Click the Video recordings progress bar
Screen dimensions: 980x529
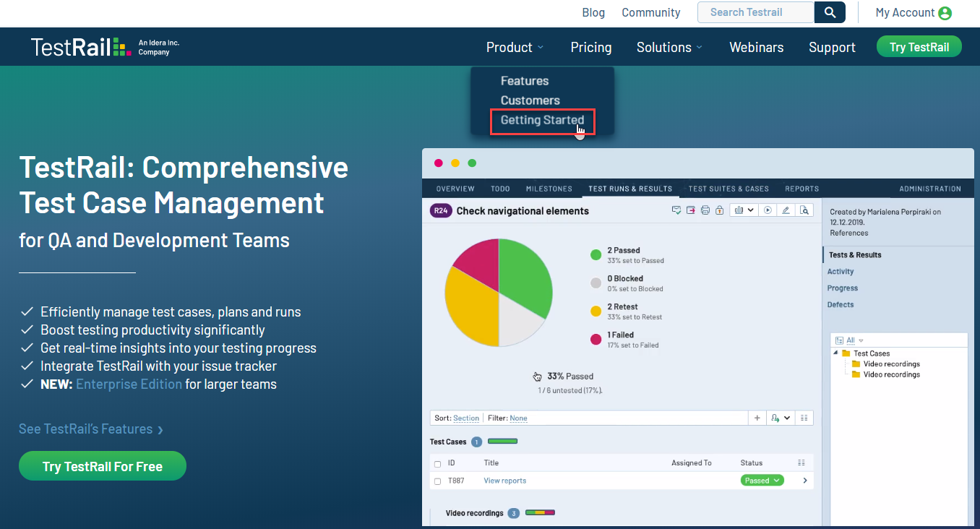(540, 513)
